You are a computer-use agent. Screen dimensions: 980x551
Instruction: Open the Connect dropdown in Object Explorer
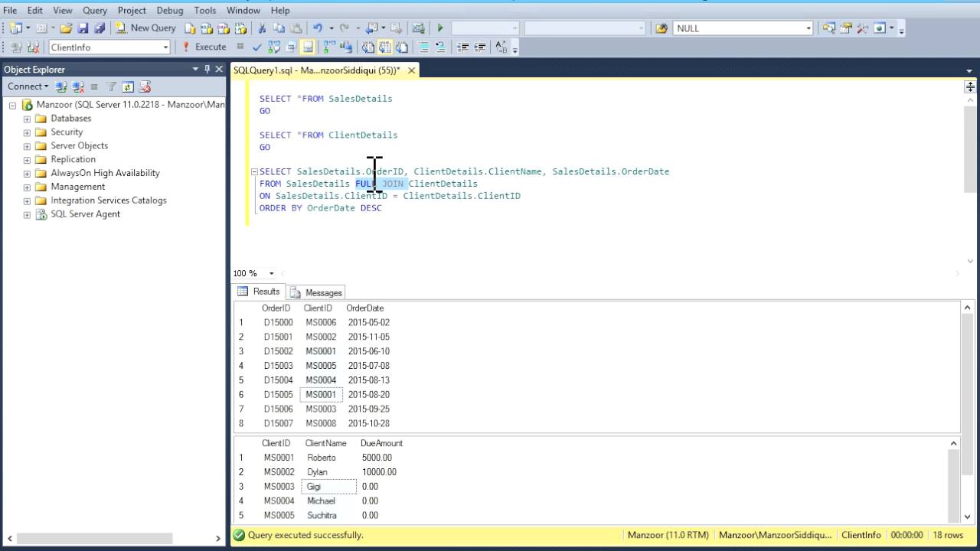(x=28, y=86)
